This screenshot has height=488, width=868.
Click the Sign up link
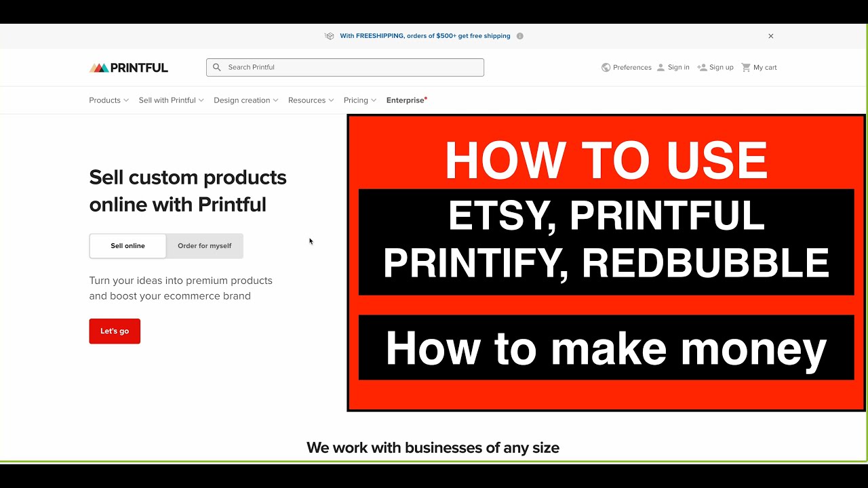[x=721, y=67]
